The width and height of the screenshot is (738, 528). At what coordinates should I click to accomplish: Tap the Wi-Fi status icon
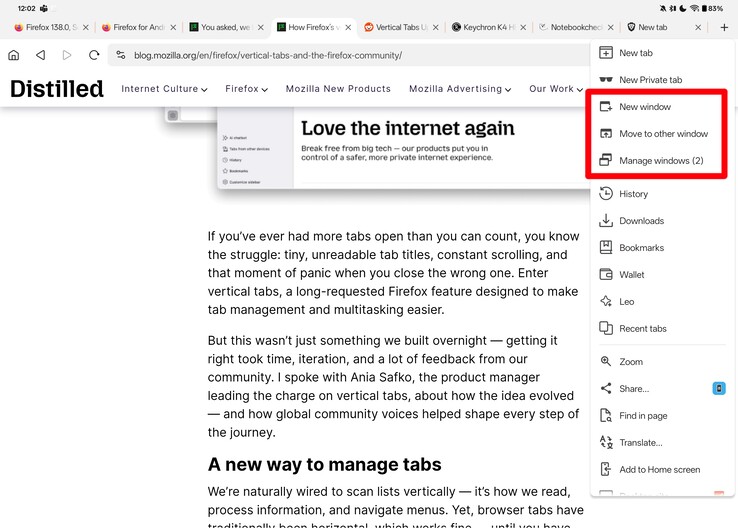tap(694, 8)
